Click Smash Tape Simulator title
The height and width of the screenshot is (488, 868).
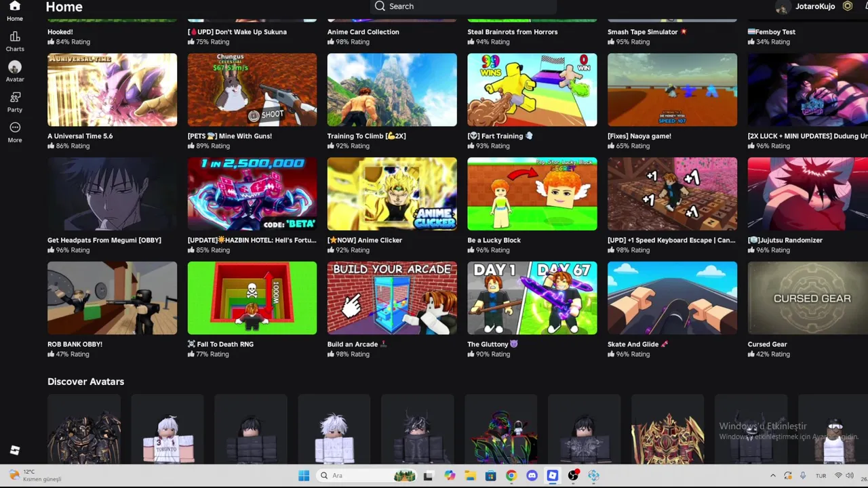(648, 32)
